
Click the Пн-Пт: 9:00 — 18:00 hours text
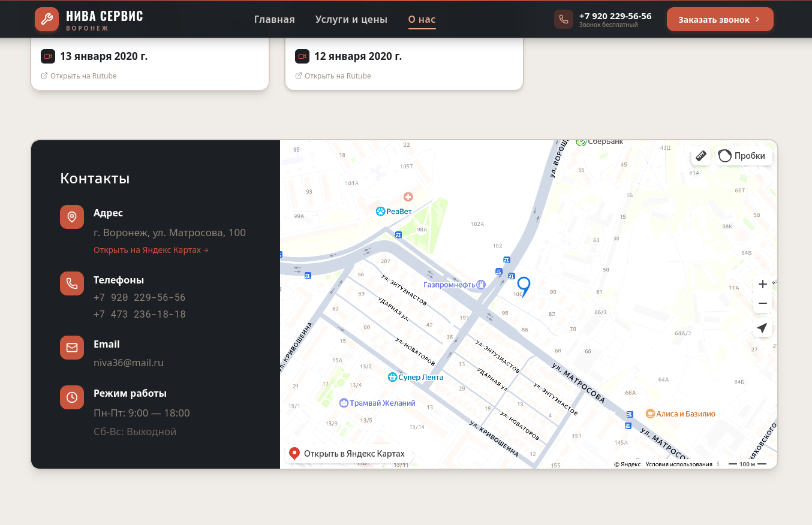point(142,413)
